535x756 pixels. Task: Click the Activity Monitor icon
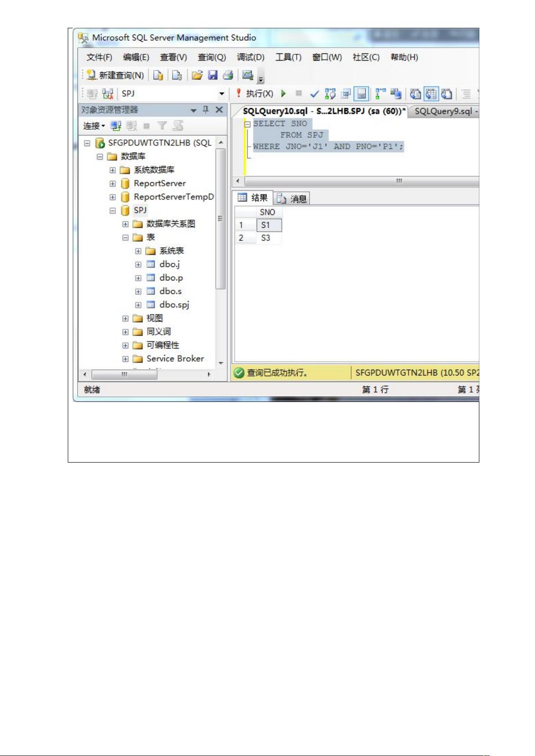click(248, 75)
